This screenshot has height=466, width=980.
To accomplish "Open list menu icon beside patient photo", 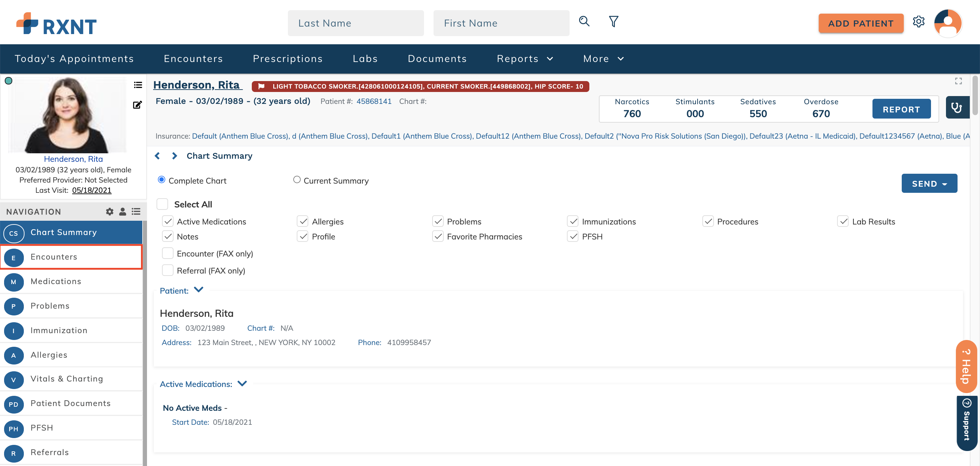I will click(138, 85).
